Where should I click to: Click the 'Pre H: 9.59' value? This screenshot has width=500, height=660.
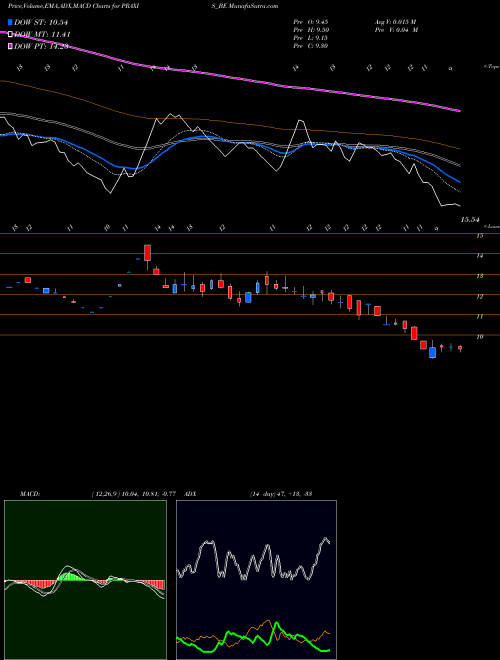coord(311,30)
